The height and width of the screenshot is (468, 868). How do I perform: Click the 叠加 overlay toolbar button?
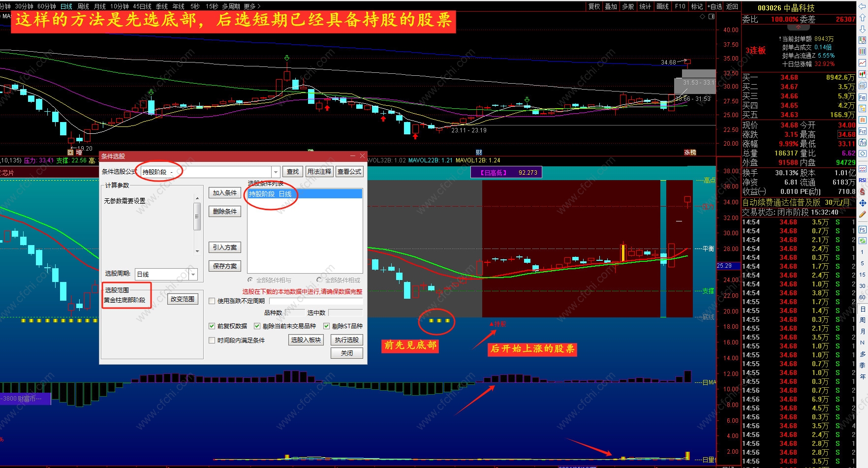pos(611,6)
